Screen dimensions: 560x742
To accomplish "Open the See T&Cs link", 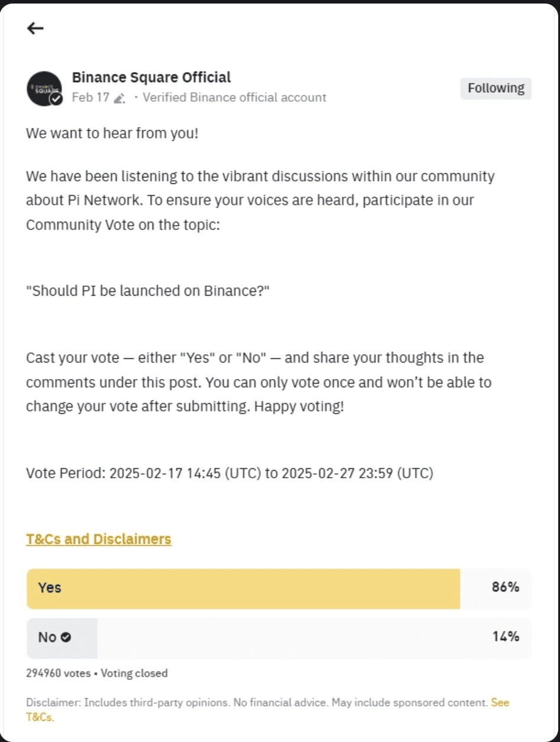I will (x=500, y=702).
